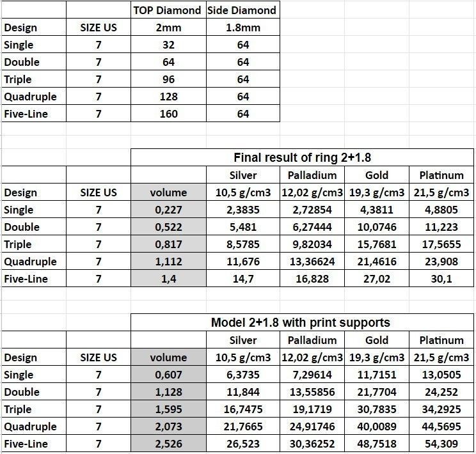
Task: Click the Palladium value 24,91746
Action: click(312, 427)
